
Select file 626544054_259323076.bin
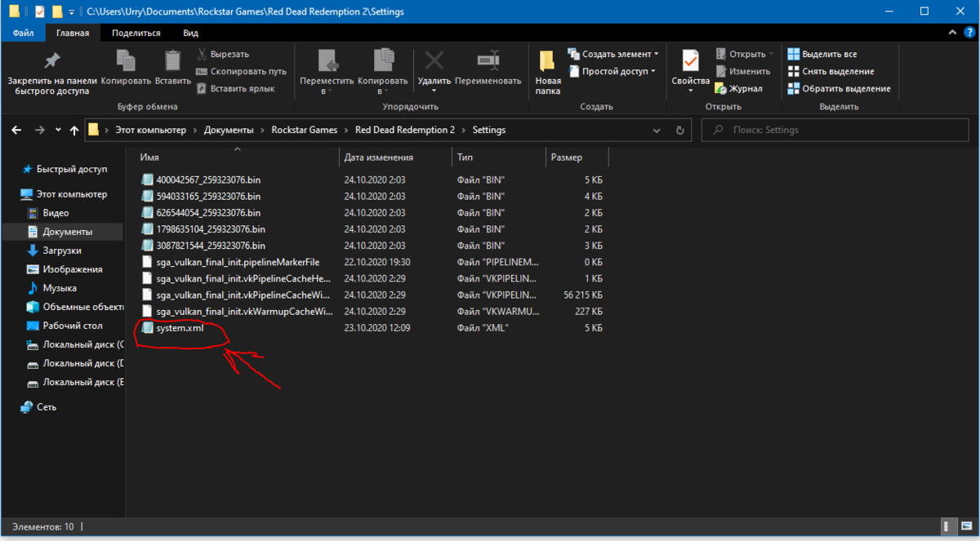pyautogui.click(x=202, y=212)
